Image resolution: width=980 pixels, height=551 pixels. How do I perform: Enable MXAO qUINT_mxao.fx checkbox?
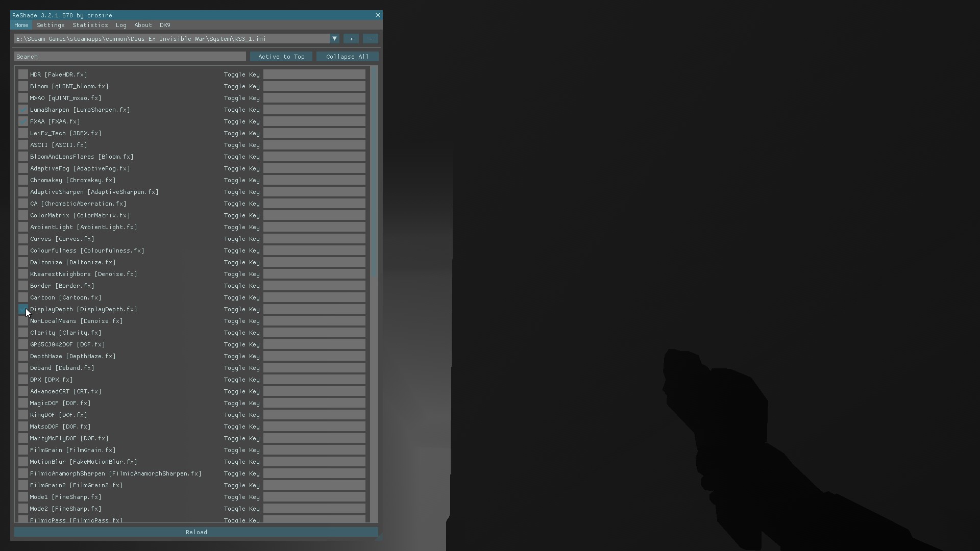pyautogui.click(x=23, y=98)
